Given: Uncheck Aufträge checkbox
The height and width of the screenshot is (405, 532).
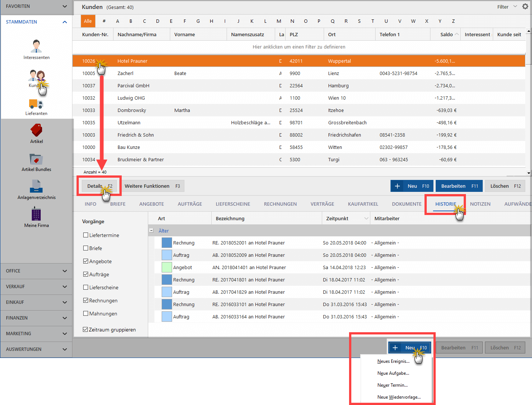Looking at the screenshot, I should tap(85, 274).
